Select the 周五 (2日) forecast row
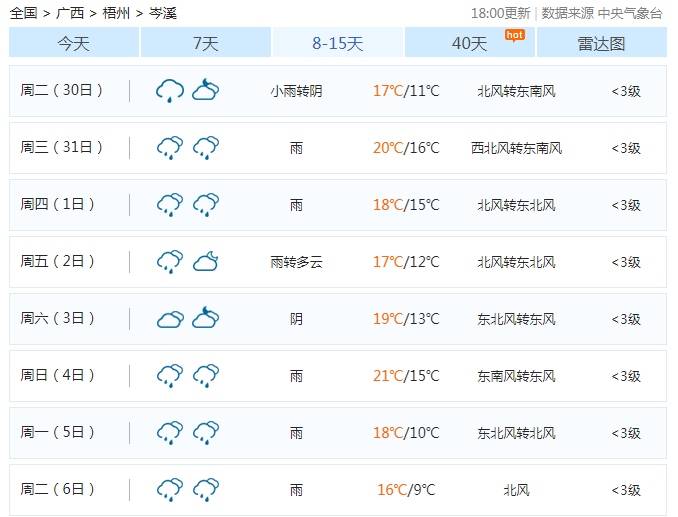Image resolution: width=678 pixels, height=517 pixels. pyautogui.click(x=338, y=262)
